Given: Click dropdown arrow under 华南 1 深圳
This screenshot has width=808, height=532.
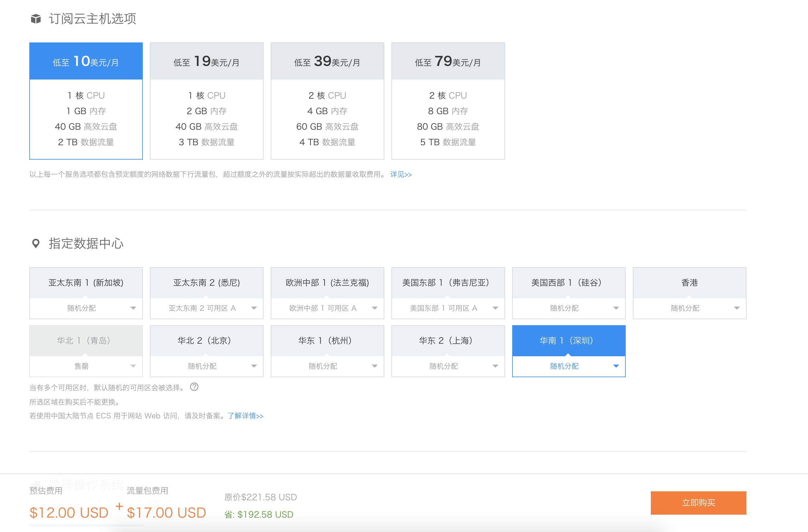Looking at the screenshot, I should click(x=616, y=366).
